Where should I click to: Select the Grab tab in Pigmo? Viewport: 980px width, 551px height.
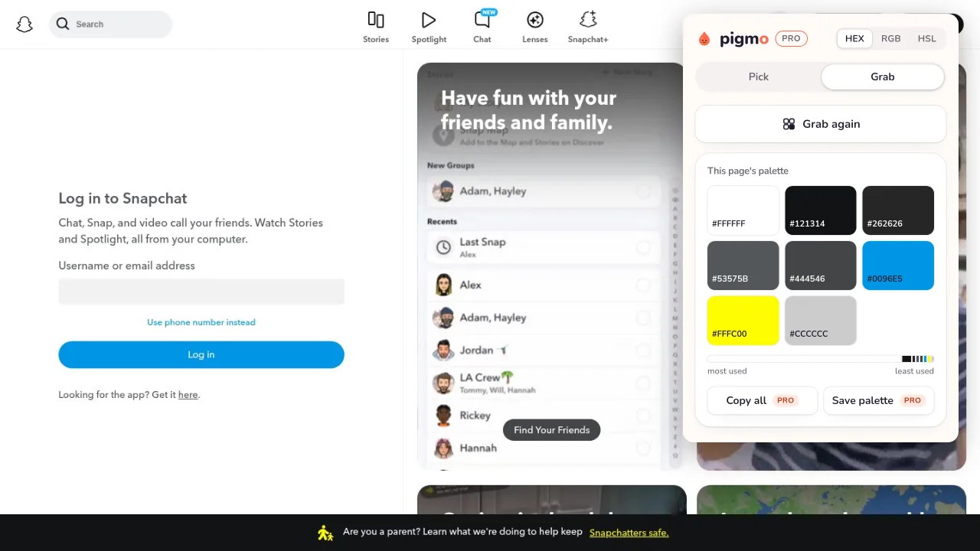click(x=883, y=77)
